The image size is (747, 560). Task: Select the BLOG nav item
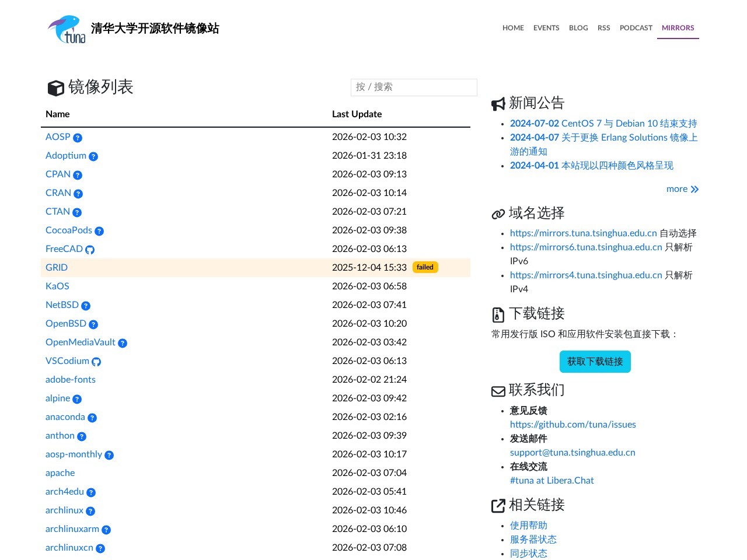[x=578, y=28]
